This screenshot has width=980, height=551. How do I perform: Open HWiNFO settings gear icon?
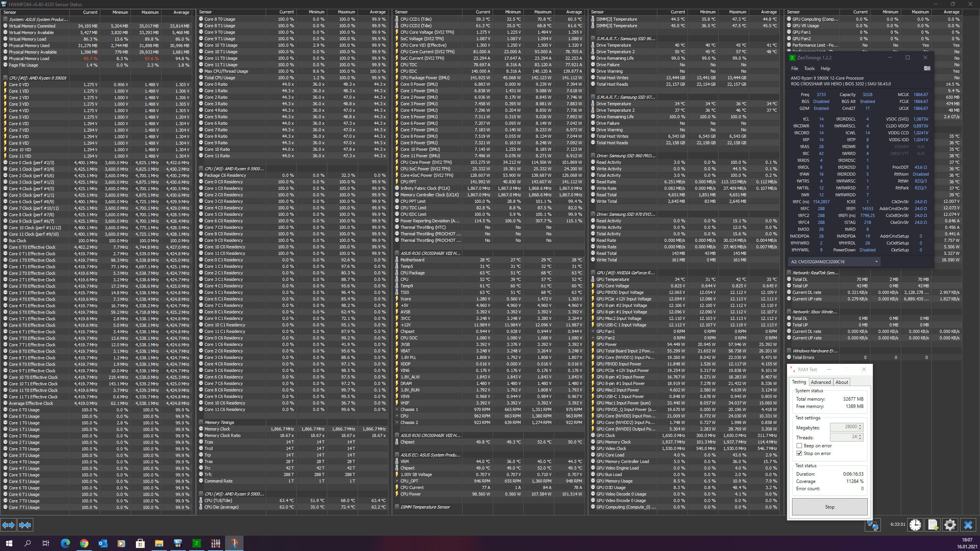coord(950,525)
